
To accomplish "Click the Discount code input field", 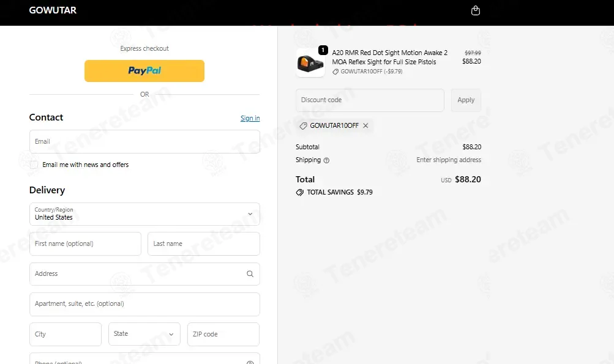I will [370, 100].
